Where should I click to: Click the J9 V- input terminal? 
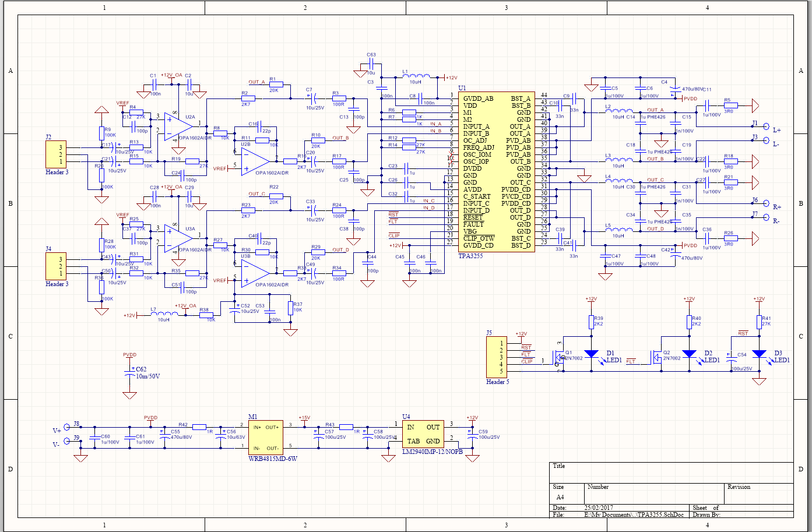(67, 441)
